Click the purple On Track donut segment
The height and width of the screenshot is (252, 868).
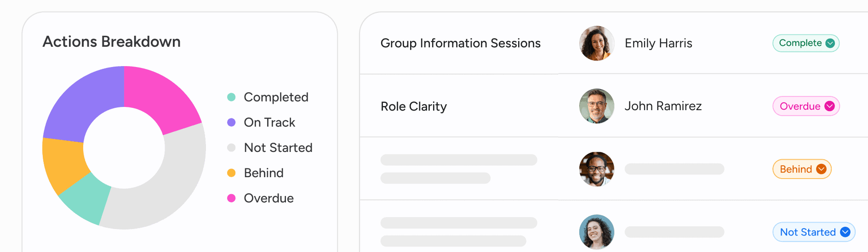coord(83,106)
